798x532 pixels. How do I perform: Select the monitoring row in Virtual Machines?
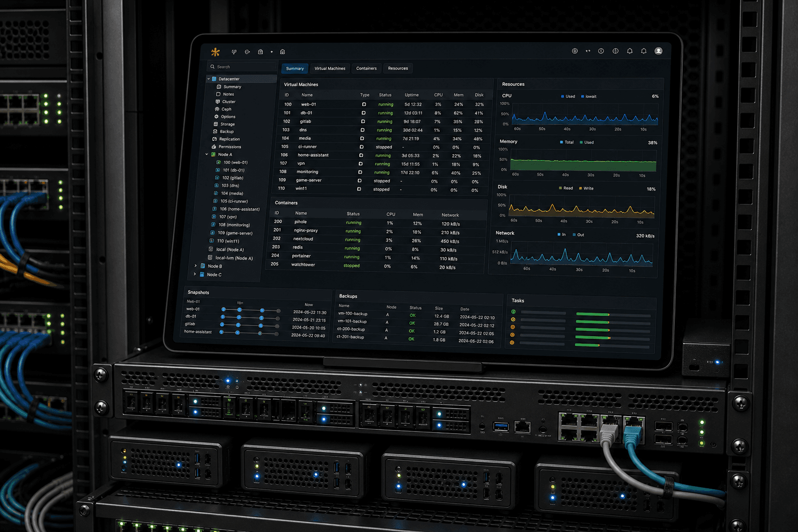point(382,172)
